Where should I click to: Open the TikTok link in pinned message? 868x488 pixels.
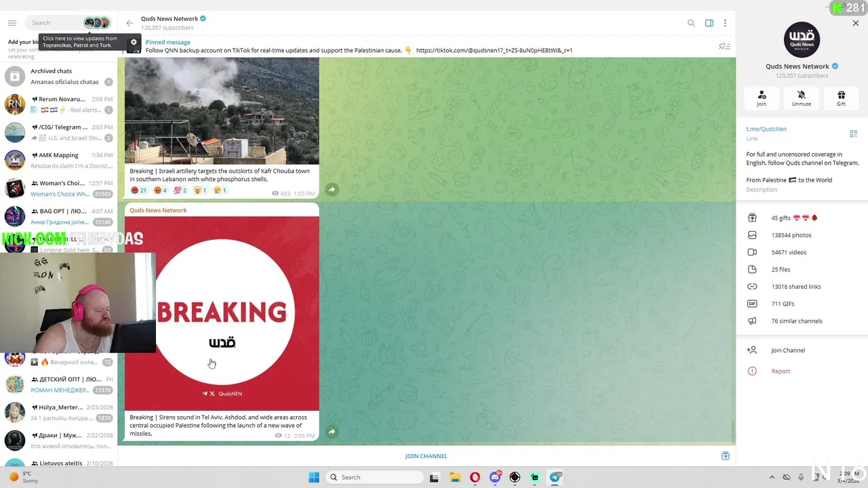coord(494,50)
